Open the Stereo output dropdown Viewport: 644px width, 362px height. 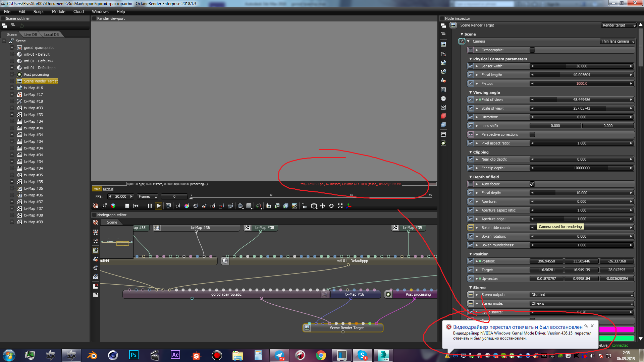click(582, 295)
